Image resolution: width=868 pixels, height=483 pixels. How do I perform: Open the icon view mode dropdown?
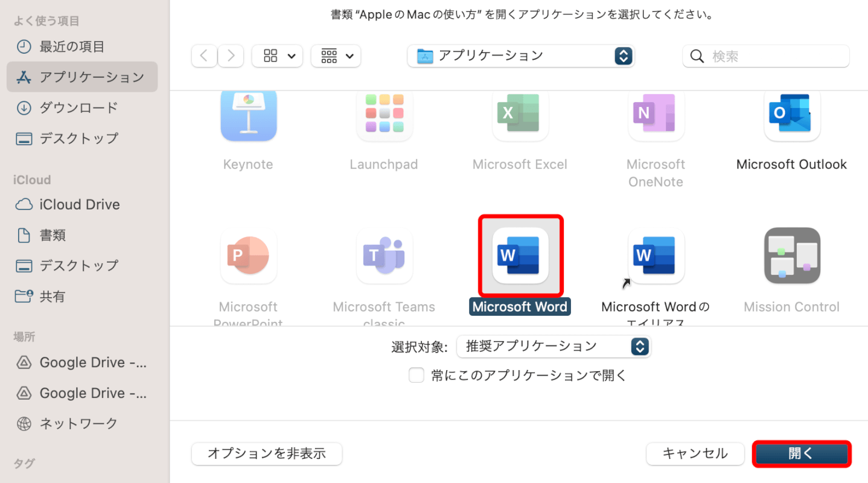pyautogui.click(x=277, y=56)
